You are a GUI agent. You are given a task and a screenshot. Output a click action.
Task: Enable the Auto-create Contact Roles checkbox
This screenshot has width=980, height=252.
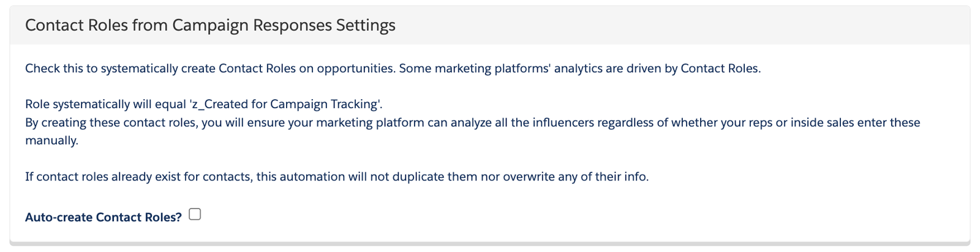coord(195,214)
